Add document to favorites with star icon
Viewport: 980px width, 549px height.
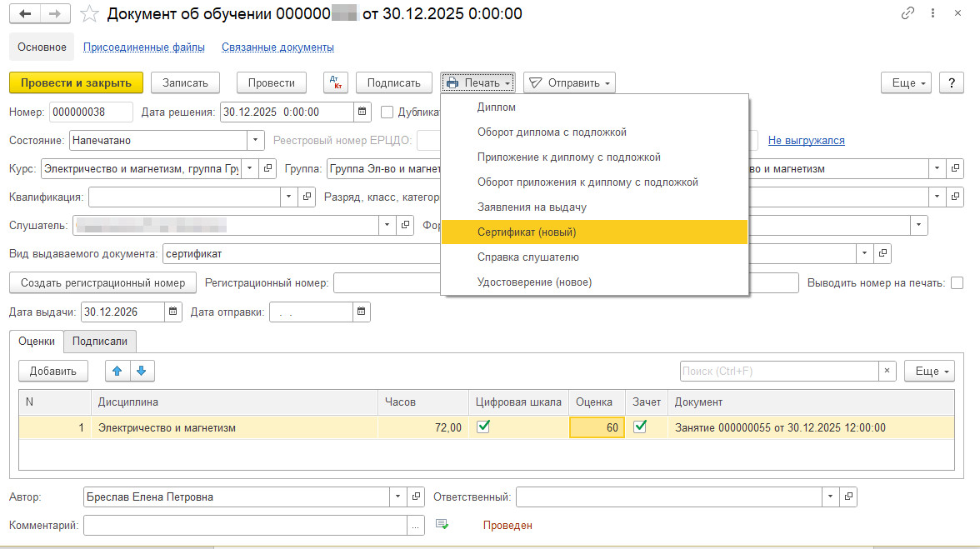click(x=89, y=13)
